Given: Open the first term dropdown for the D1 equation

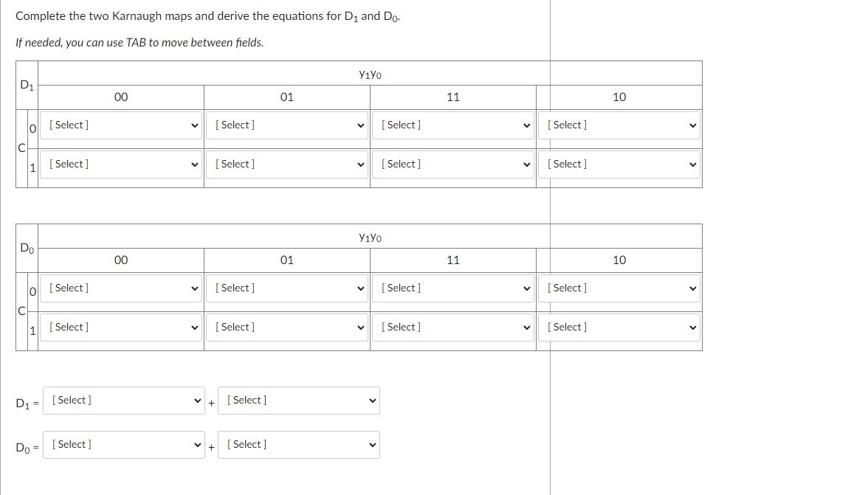Looking at the screenshot, I should pos(123,400).
